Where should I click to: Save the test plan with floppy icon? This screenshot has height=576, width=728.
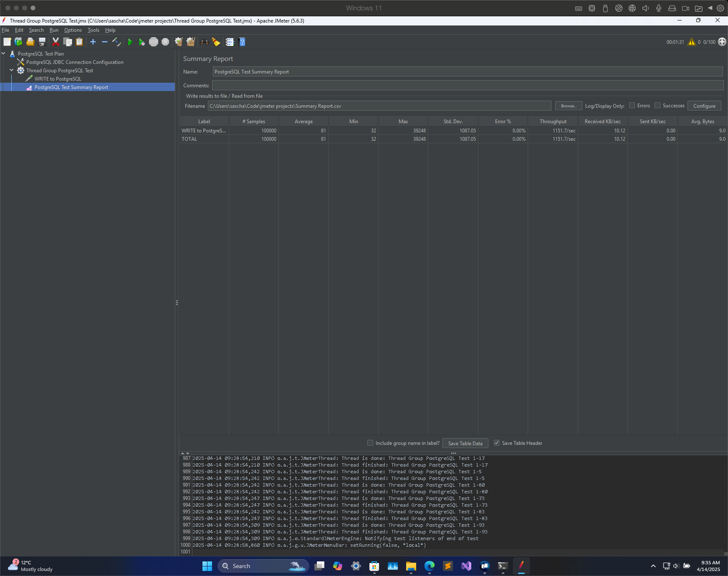42,42
